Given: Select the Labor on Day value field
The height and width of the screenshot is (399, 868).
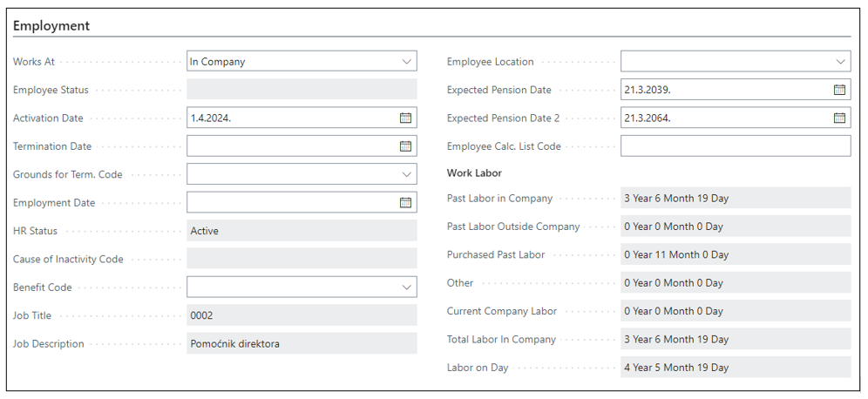Looking at the screenshot, I should [735, 368].
